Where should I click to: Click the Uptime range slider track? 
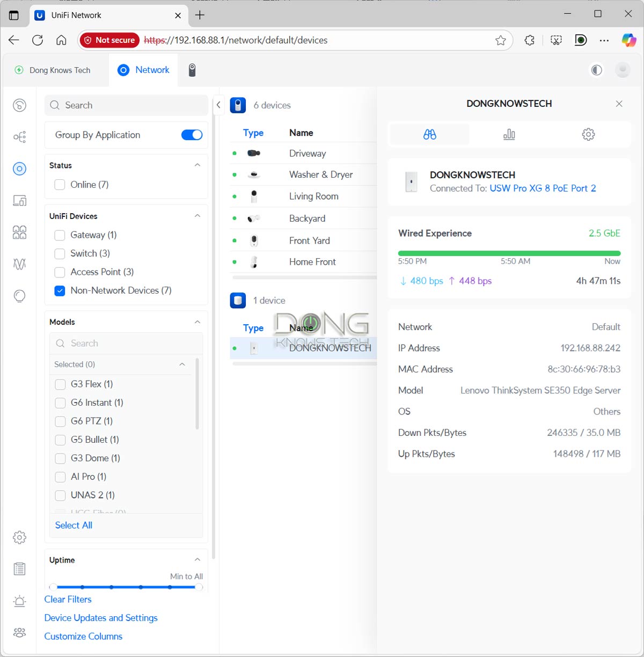126,587
